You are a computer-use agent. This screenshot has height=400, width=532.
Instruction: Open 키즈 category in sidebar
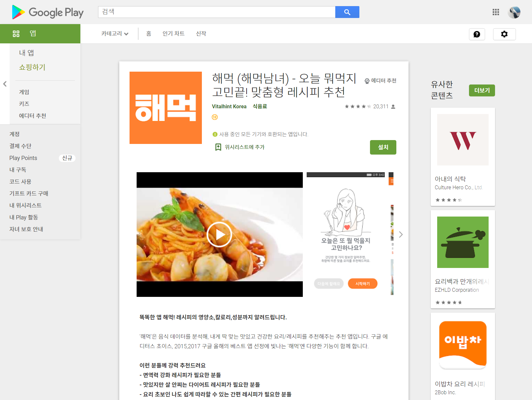(x=24, y=104)
